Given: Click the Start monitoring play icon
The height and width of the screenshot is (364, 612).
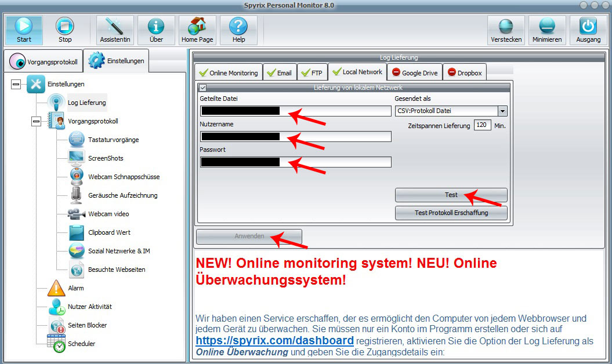Looking at the screenshot, I should pyautogui.click(x=24, y=26).
